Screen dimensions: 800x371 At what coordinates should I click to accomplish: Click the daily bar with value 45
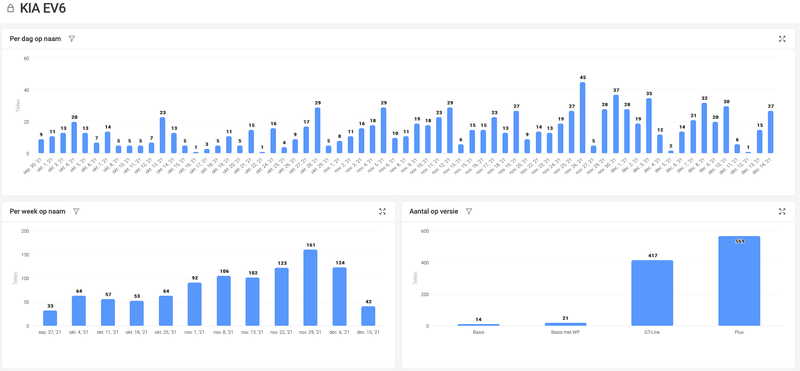coord(583,117)
